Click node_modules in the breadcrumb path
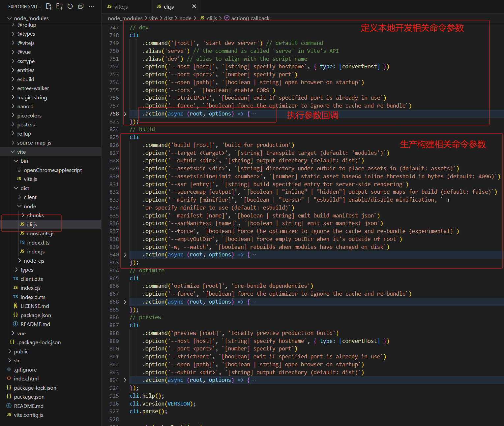 [125, 18]
